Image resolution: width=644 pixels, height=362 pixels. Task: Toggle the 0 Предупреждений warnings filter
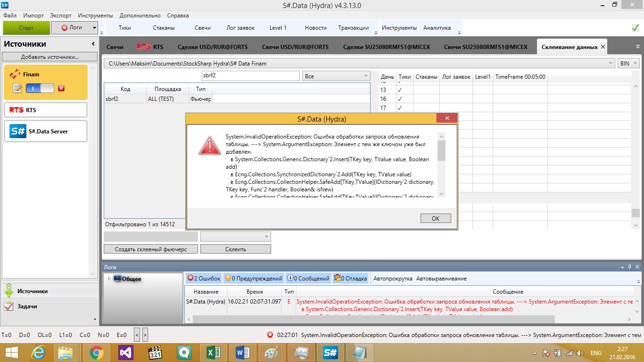point(254,279)
